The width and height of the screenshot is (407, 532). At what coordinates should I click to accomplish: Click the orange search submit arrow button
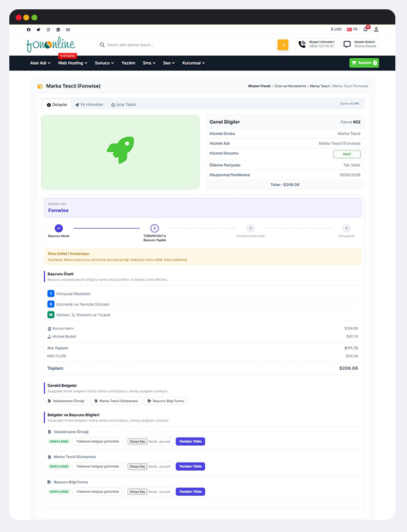(x=283, y=45)
